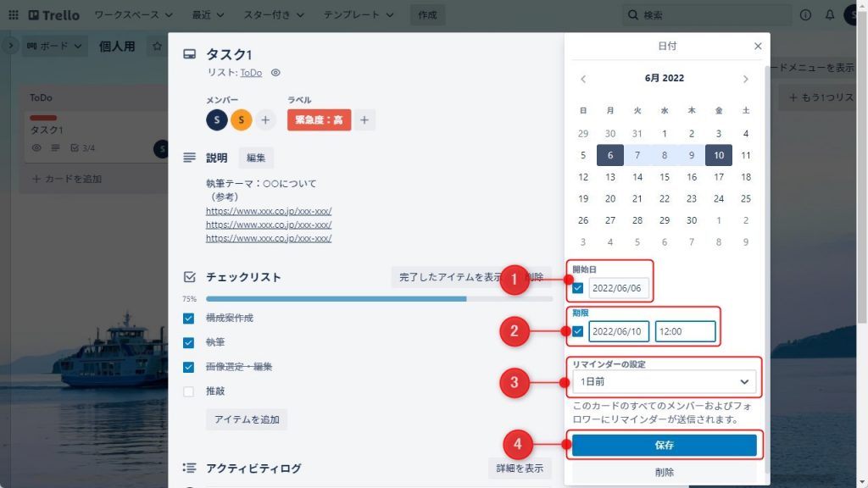Go to next month in calendar

coord(746,79)
